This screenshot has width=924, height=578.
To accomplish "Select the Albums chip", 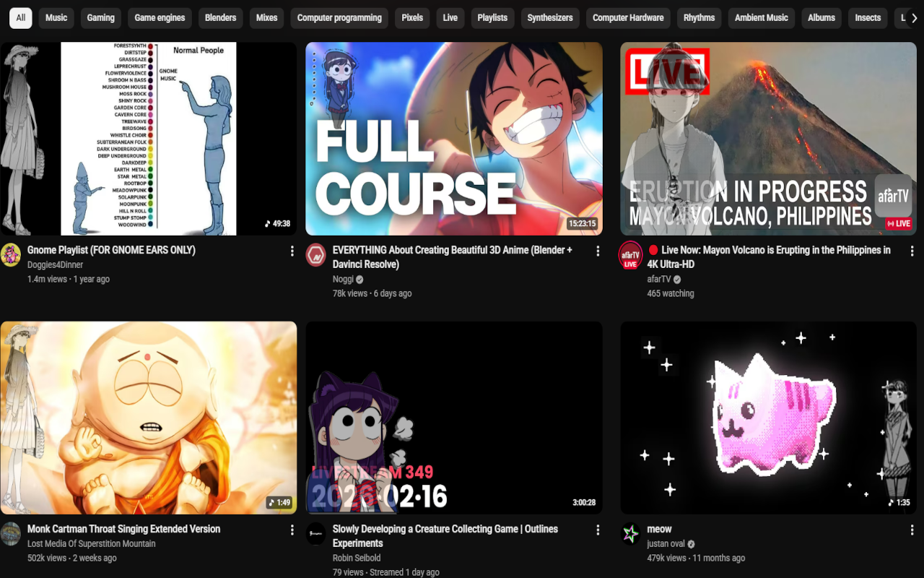I will (x=821, y=18).
